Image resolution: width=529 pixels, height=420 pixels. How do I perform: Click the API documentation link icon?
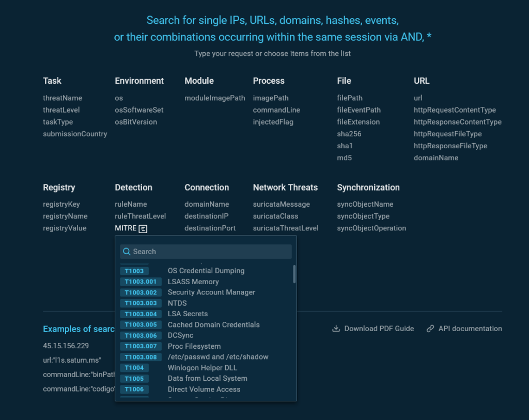(x=430, y=329)
